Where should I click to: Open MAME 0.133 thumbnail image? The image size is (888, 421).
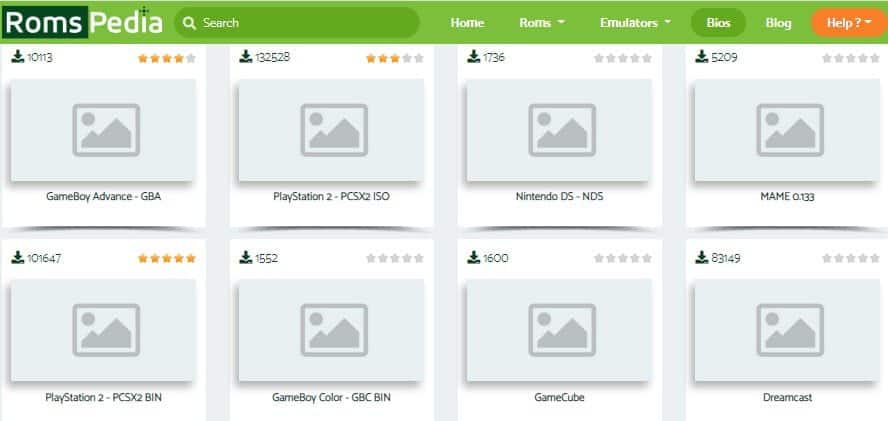tap(788, 130)
